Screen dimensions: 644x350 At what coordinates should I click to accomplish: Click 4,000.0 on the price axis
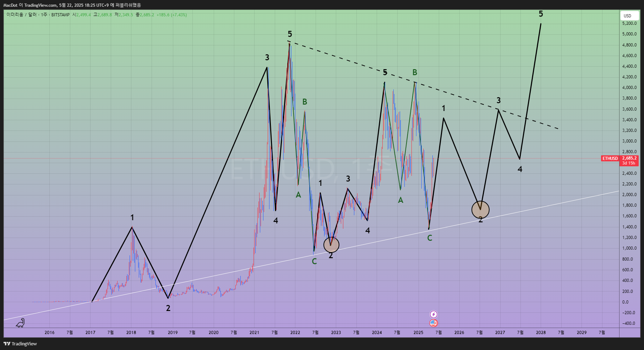coord(629,88)
